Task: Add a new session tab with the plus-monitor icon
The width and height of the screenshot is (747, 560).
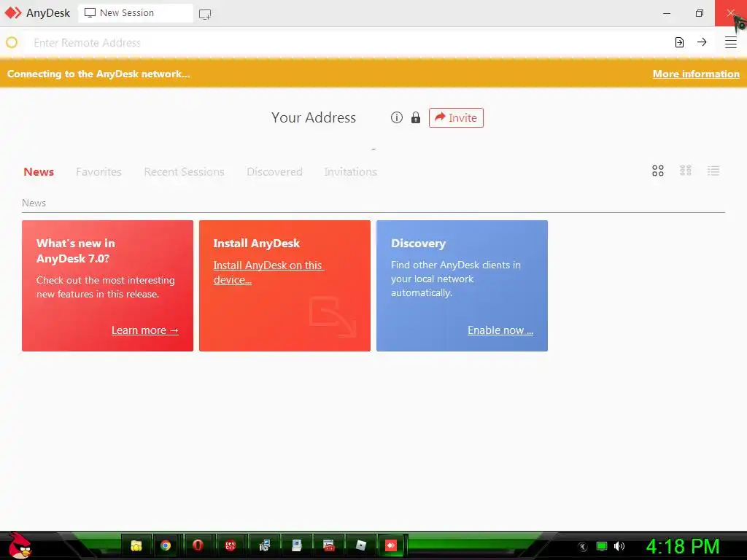Action: pyautogui.click(x=205, y=15)
